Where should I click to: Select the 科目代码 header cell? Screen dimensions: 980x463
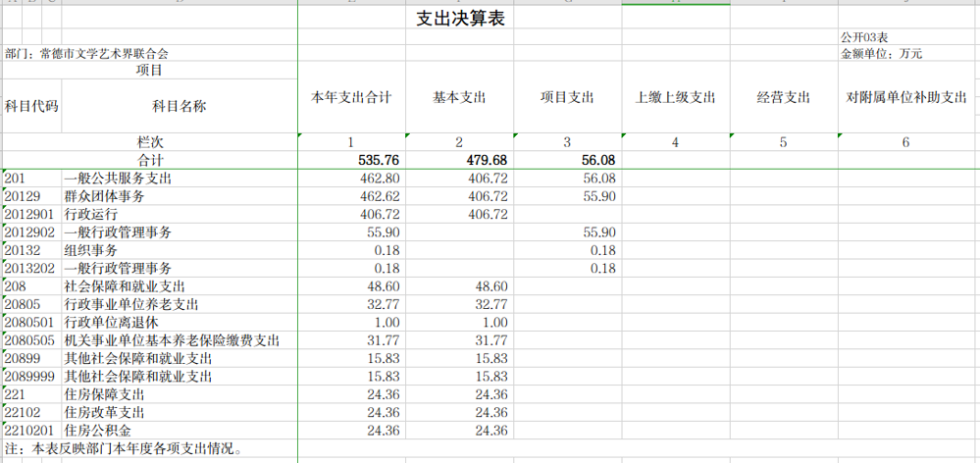tap(31, 106)
